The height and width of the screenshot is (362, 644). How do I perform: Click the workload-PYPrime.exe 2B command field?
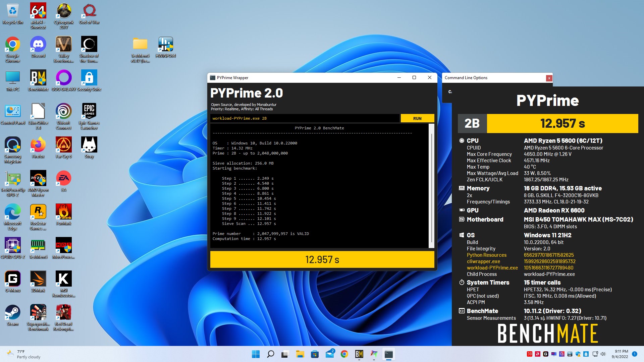305,118
